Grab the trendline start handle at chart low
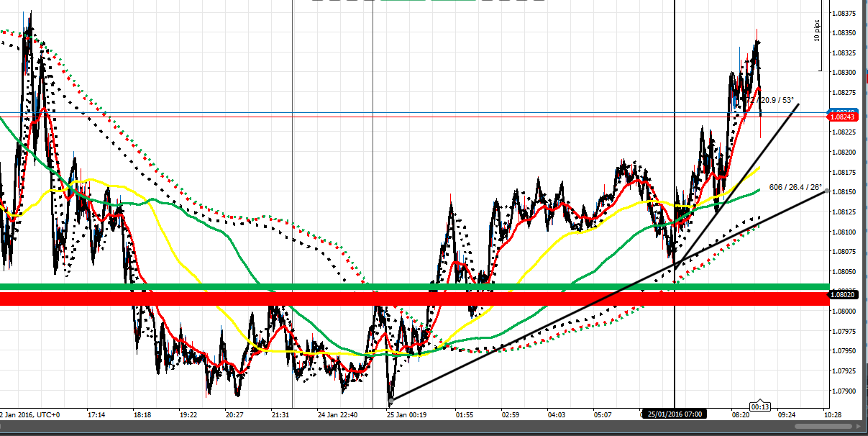Image resolution: width=868 pixels, height=436 pixels. 390,399
